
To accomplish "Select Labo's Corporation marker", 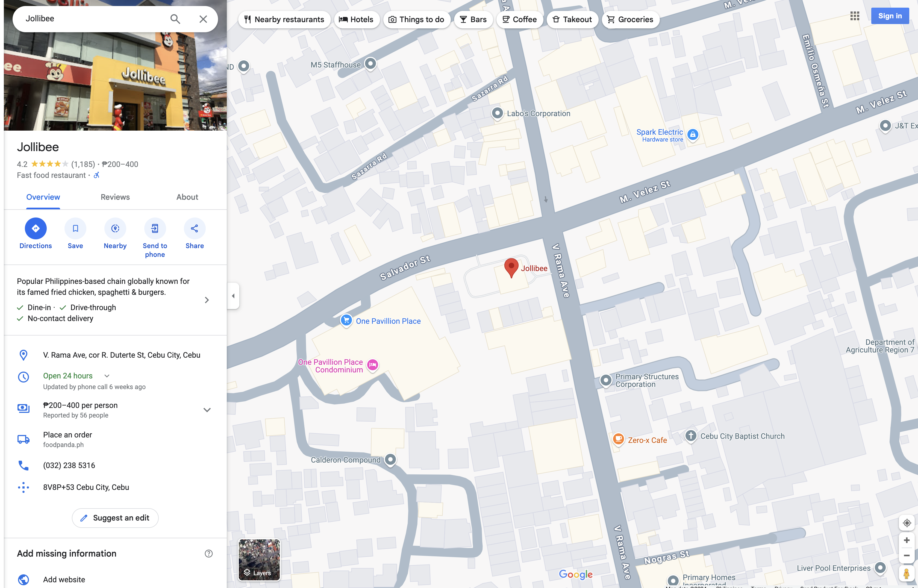I will [x=497, y=113].
